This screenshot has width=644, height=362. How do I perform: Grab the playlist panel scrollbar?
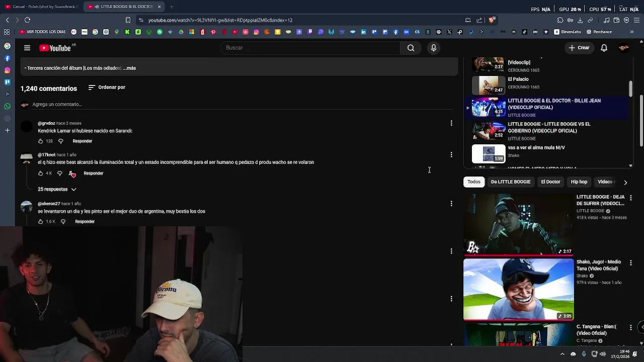[x=630, y=88]
